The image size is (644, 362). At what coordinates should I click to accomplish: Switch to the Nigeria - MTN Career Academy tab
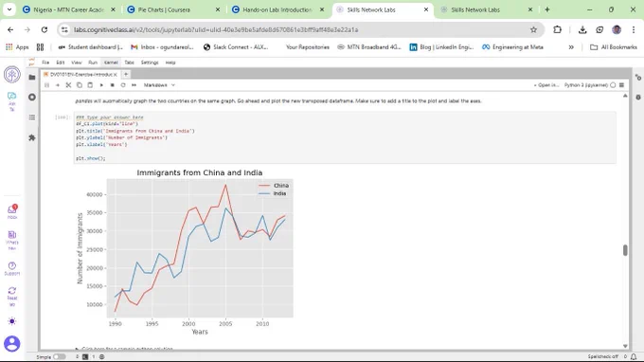[x=68, y=9]
